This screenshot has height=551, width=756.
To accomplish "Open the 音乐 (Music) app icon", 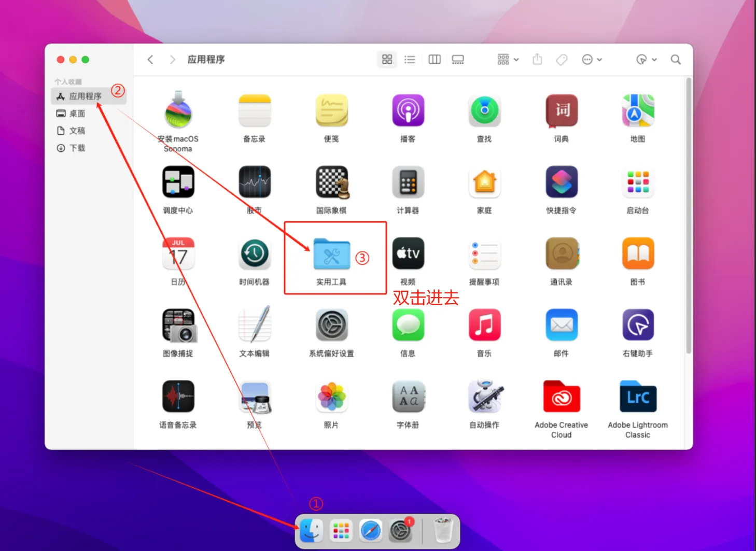I will pos(484,326).
